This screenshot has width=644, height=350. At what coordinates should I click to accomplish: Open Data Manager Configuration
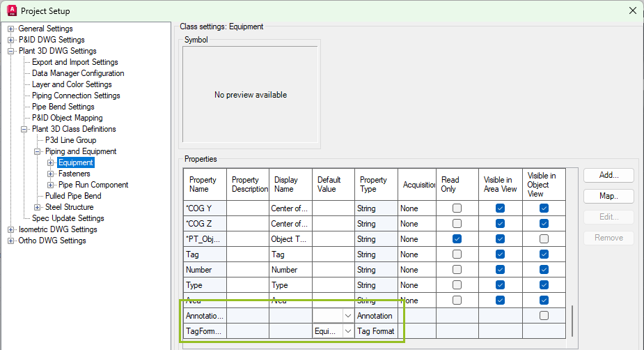tap(78, 73)
